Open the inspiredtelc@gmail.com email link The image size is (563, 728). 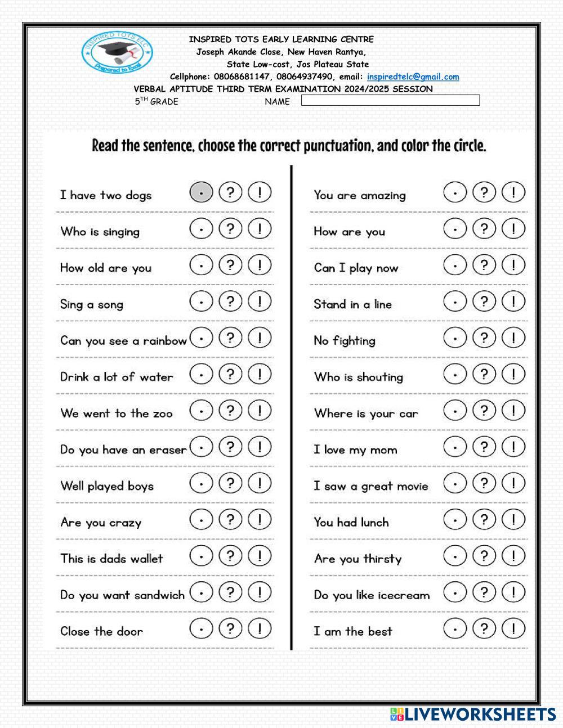pyautogui.click(x=413, y=77)
